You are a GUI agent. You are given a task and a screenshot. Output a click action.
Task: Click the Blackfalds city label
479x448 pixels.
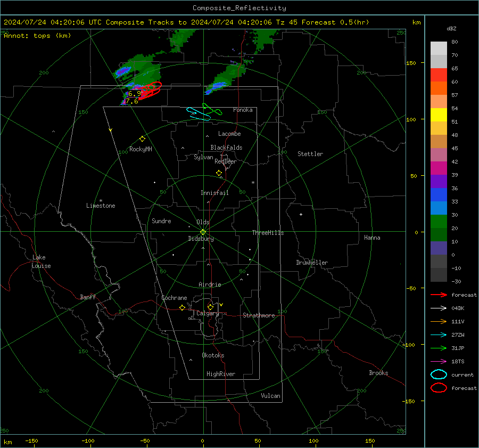pos(226,148)
